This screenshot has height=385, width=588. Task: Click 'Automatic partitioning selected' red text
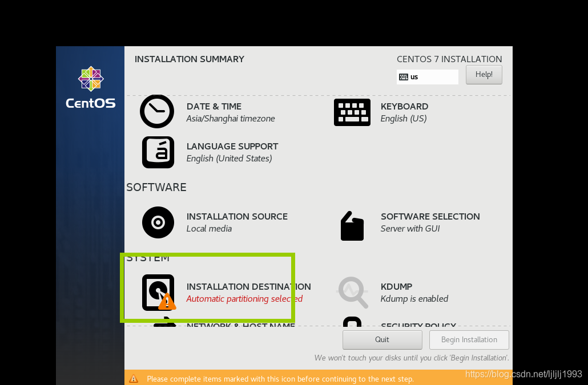pyautogui.click(x=244, y=299)
